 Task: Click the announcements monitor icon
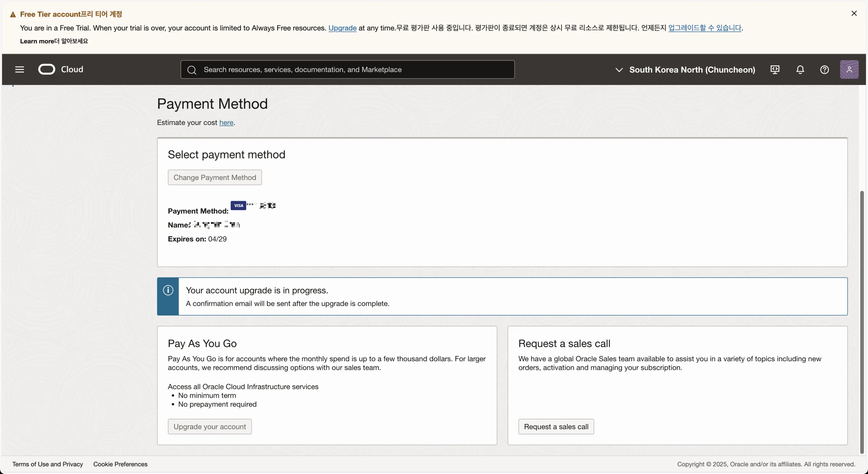775,69
